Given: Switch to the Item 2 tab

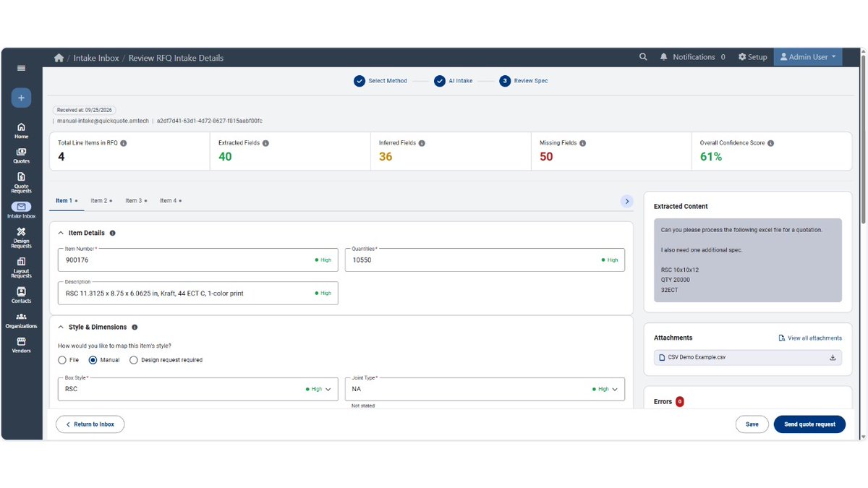Looking at the screenshot, I should (101, 201).
